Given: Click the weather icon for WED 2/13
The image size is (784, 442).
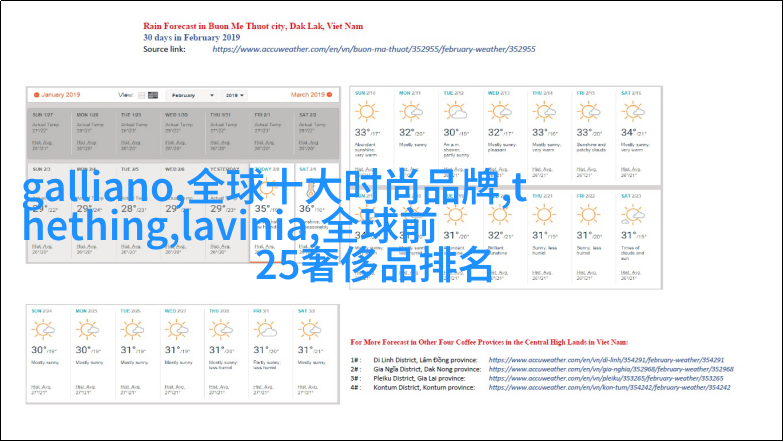Looking at the screenshot, I should (x=500, y=112).
